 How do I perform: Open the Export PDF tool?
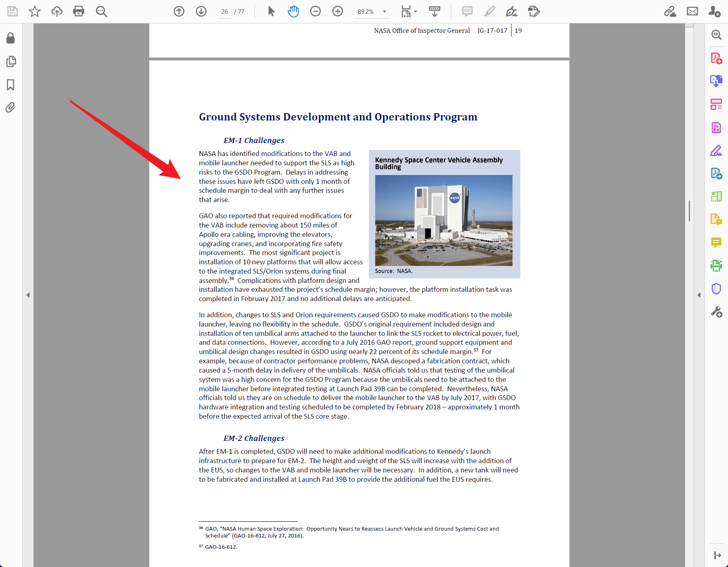[716, 81]
